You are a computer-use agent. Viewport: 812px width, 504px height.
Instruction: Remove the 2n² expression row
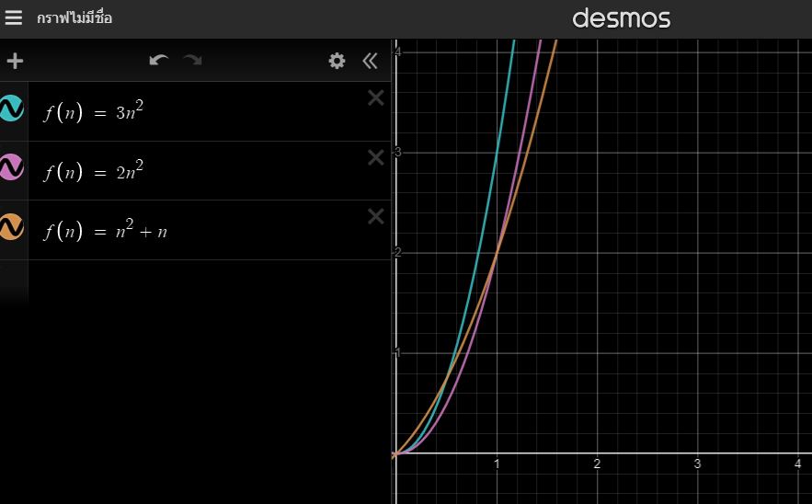click(x=375, y=157)
